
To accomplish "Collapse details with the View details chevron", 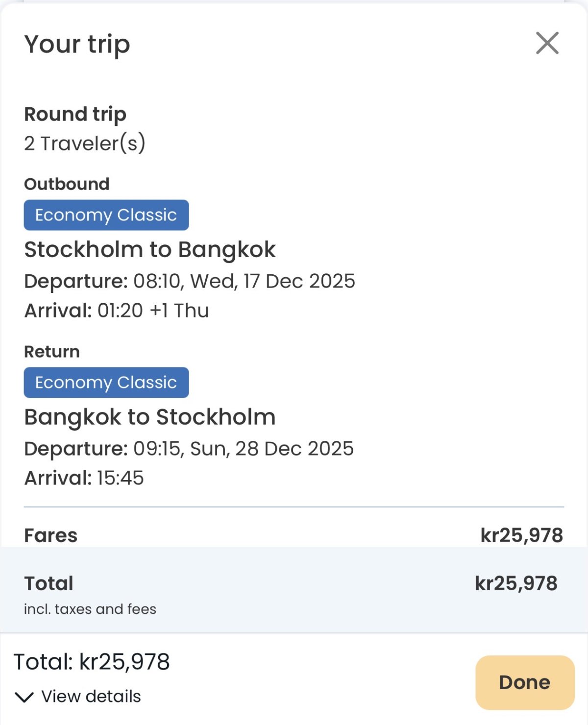I will [x=24, y=697].
